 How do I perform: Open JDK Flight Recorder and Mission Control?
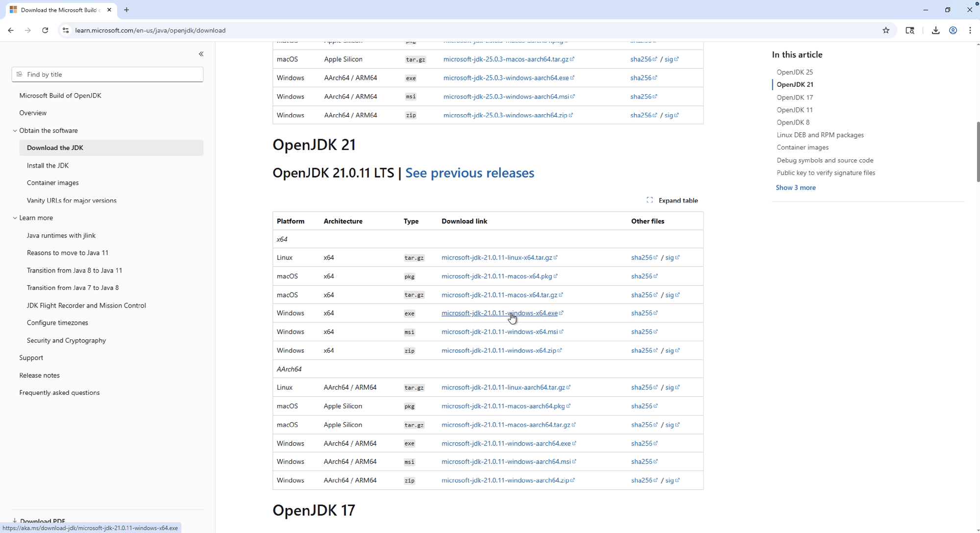[86, 305]
